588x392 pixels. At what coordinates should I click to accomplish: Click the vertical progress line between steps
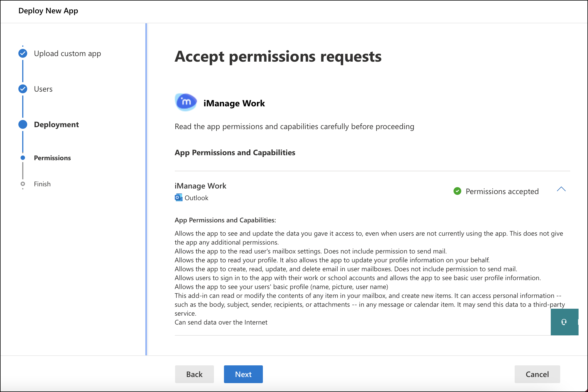(x=23, y=107)
